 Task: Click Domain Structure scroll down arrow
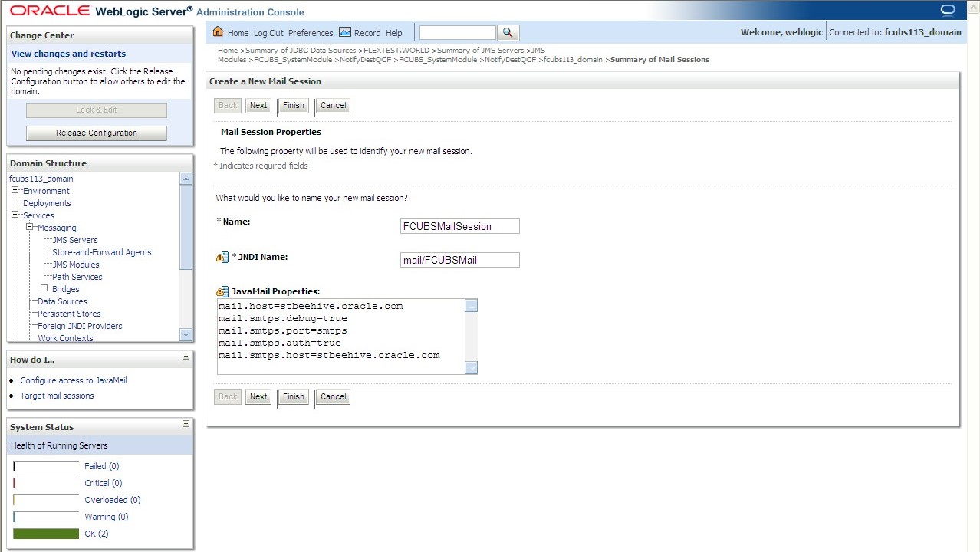(x=186, y=335)
